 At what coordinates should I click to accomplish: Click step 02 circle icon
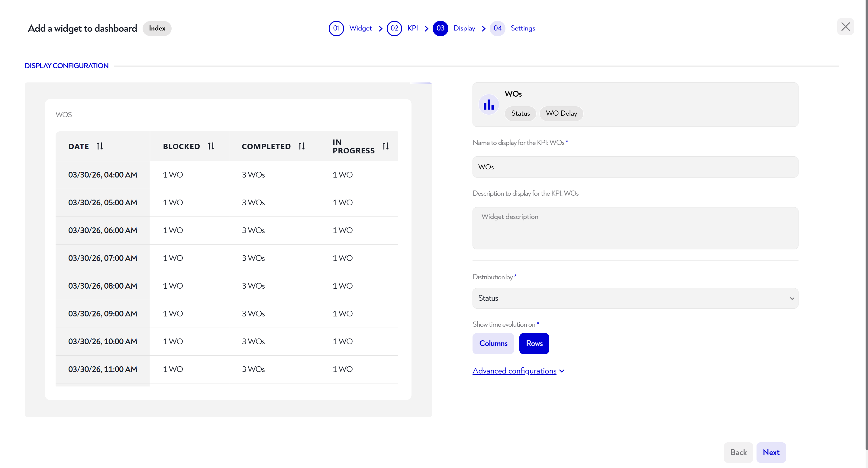pos(394,28)
